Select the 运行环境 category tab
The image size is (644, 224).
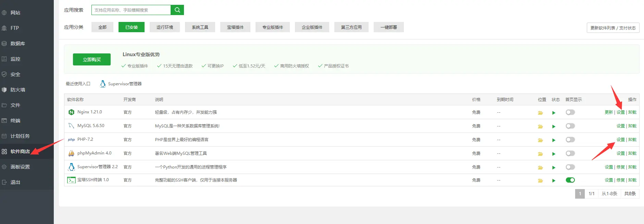165,27
